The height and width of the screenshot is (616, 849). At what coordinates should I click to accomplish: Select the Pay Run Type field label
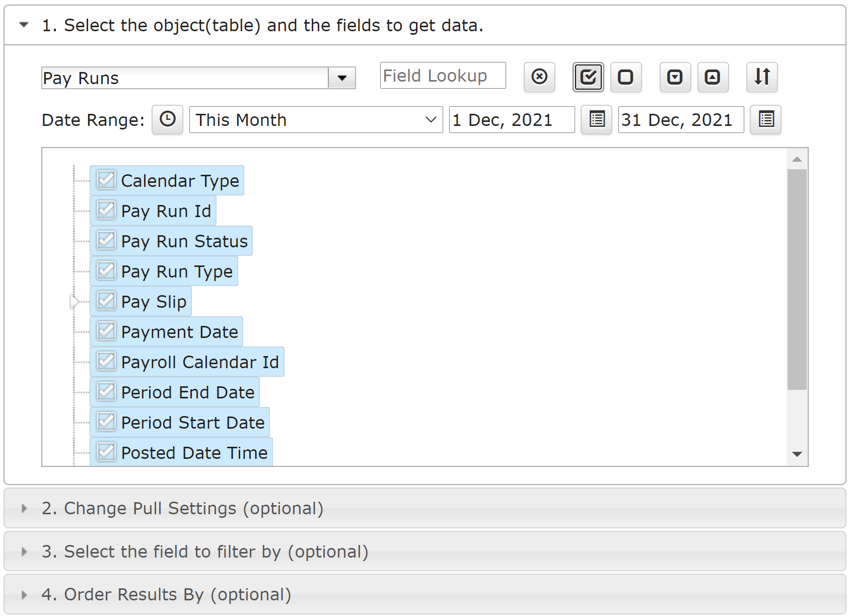click(177, 271)
